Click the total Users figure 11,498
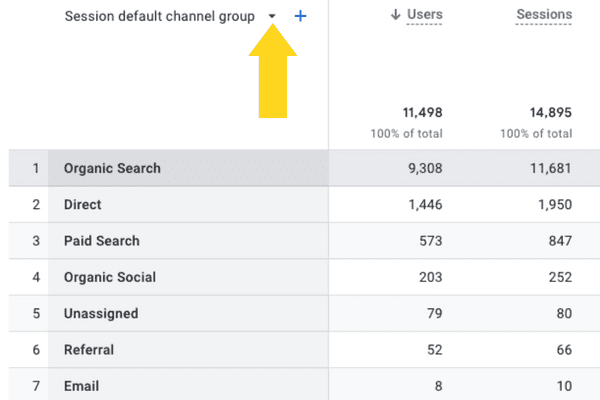The height and width of the screenshot is (400, 600). click(421, 113)
